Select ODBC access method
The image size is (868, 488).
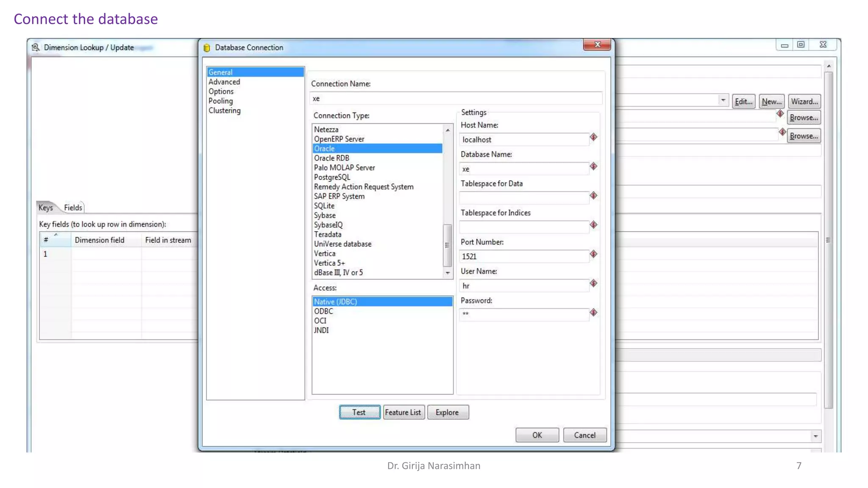click(x=323, y=311)
